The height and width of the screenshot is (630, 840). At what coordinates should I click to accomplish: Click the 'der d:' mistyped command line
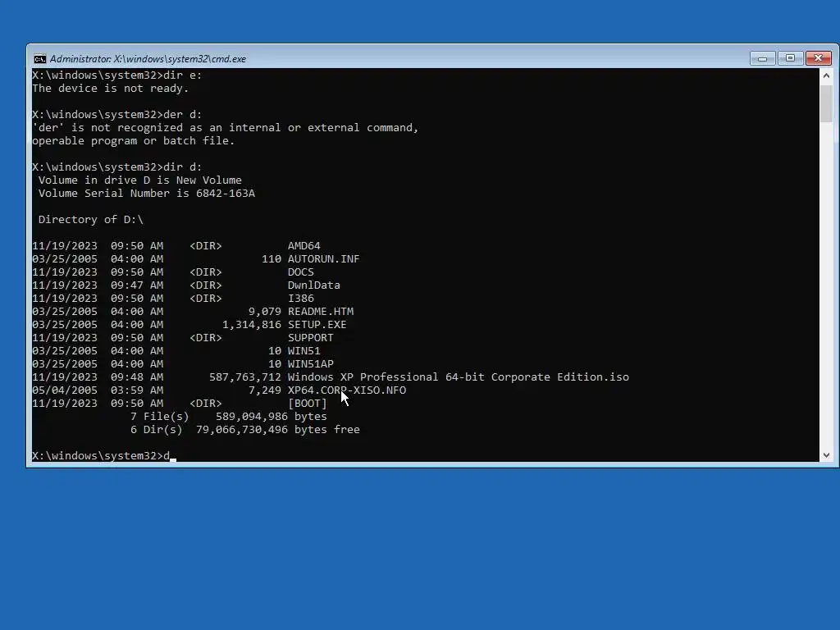pos(116,115)
